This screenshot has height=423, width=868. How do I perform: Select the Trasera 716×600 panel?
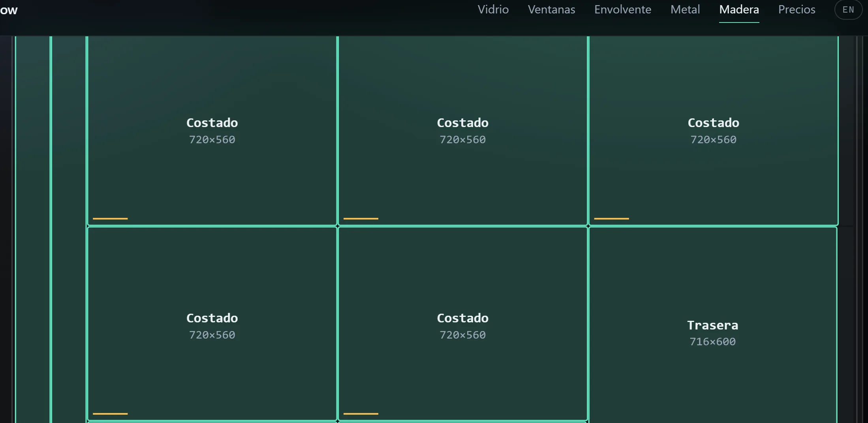pyautogui.click(x=712, y=325)
